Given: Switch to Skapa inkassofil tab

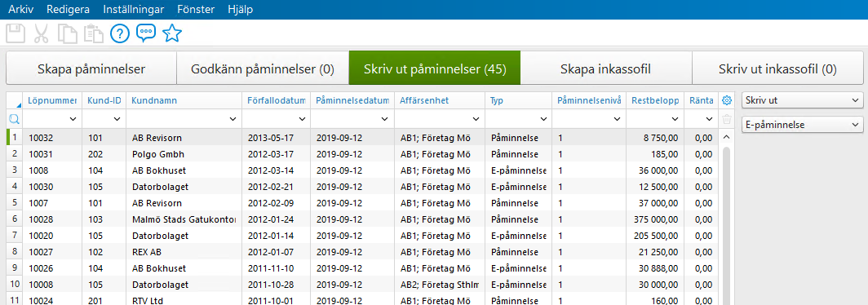Looking at the screenshot, I should pos(606,69).
